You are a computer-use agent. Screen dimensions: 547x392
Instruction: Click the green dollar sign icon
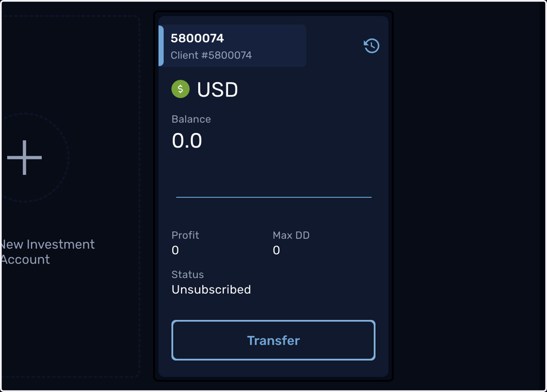(x=181, y=89)
